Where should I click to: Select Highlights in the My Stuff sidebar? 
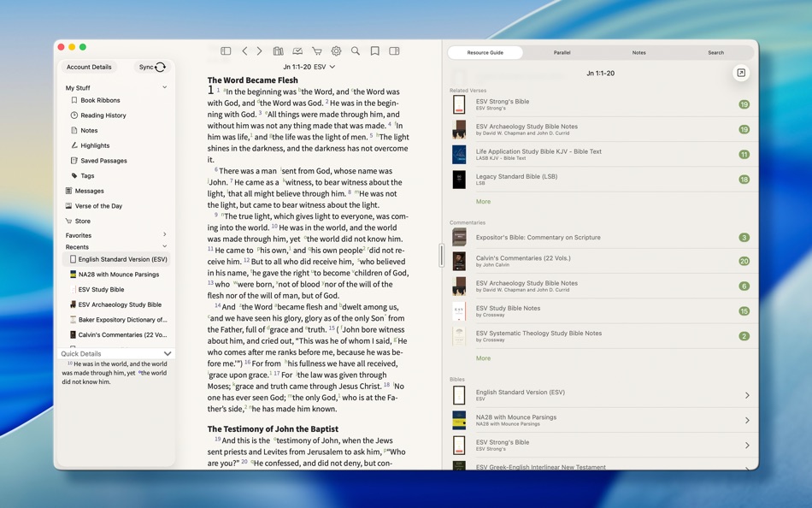click(97, 145)
